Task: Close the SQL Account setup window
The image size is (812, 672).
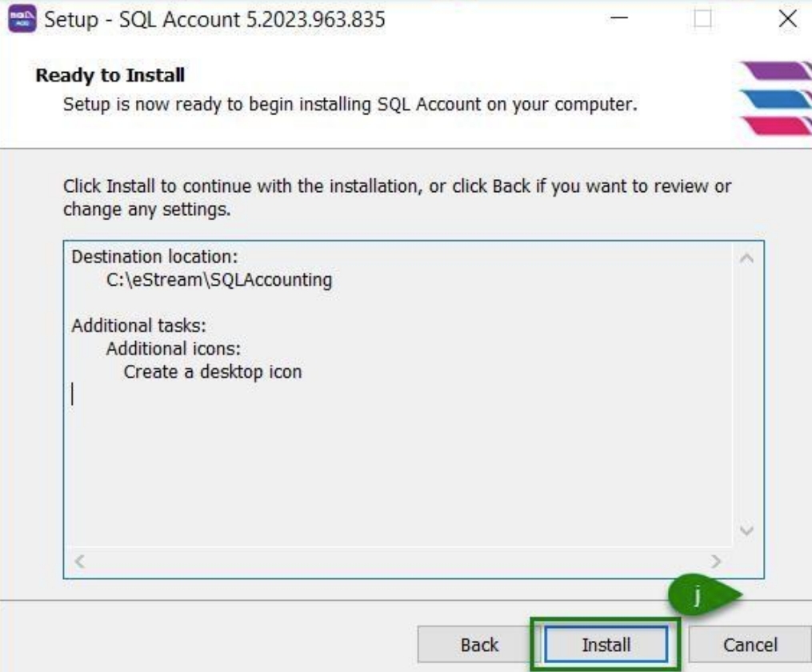Action: (787, 19)
